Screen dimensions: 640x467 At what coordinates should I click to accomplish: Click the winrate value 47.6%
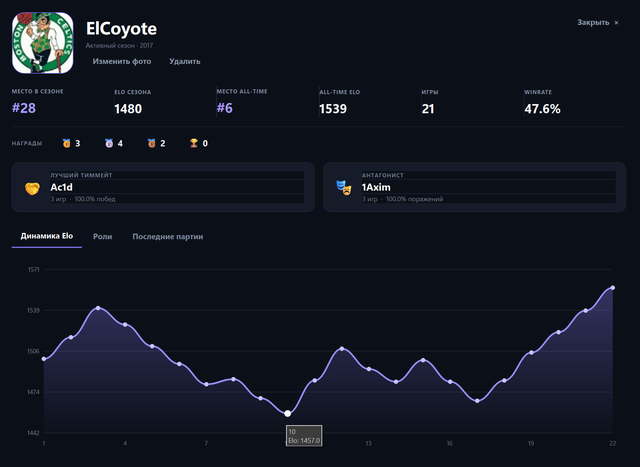pos(542,109)
